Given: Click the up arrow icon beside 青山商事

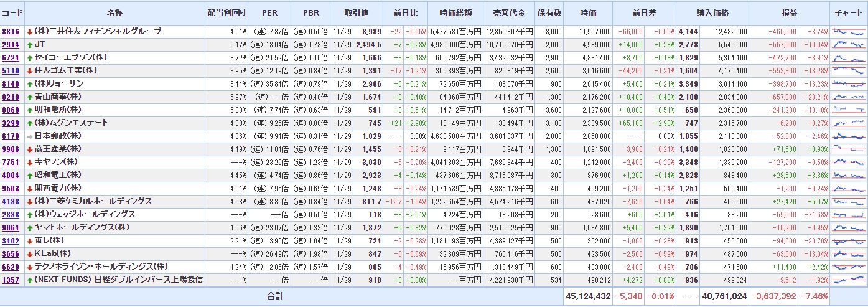Looking at the screenshot, I should [x=30, y=97].
